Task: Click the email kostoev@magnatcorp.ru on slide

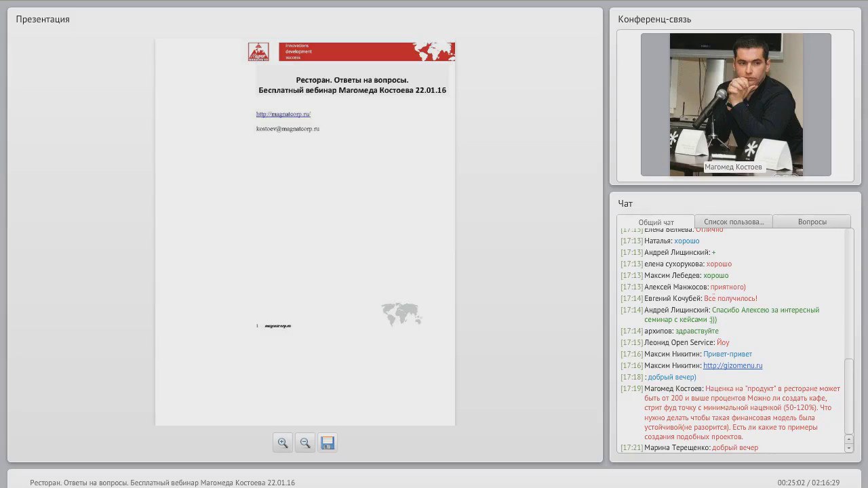Action: point(288,129)
